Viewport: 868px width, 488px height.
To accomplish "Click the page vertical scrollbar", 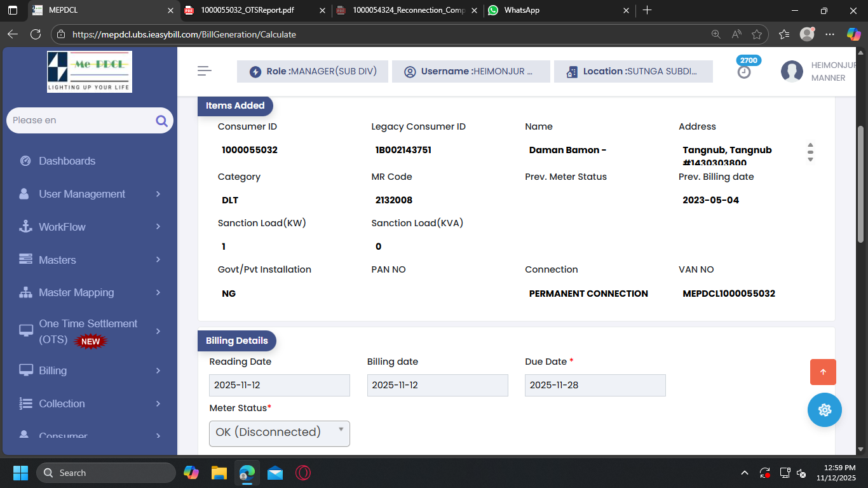I will tap(861, 184).
